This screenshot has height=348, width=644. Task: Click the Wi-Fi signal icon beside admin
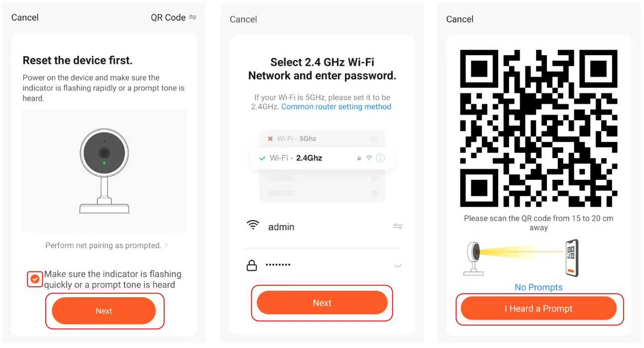click(x=253, y=225)
